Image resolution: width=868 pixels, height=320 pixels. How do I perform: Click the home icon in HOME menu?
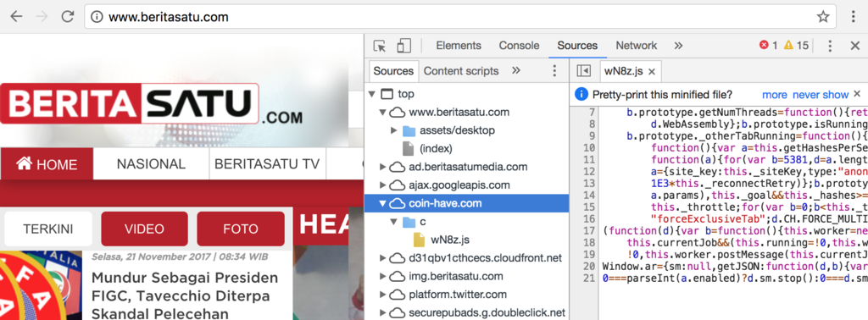coord(24,163)
